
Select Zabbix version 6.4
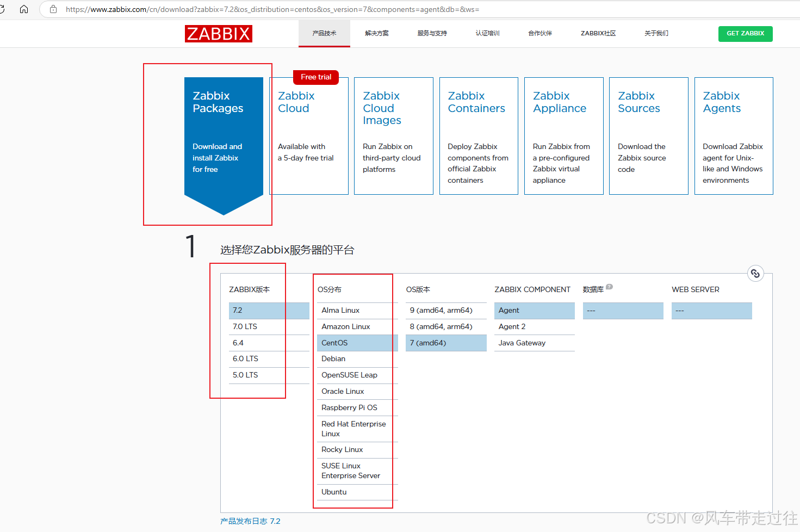269,343
